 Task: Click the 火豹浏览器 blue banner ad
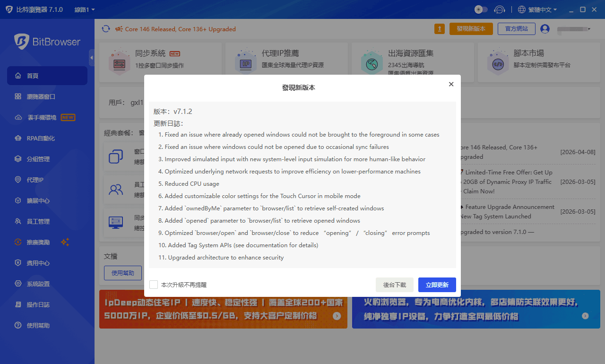point(476,309)
